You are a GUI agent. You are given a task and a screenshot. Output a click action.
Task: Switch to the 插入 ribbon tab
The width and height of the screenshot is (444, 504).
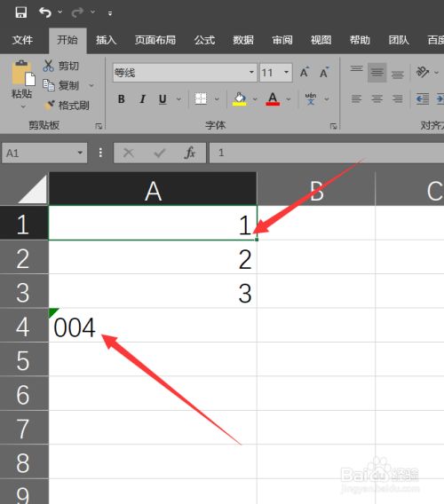[x=107, y=40]
